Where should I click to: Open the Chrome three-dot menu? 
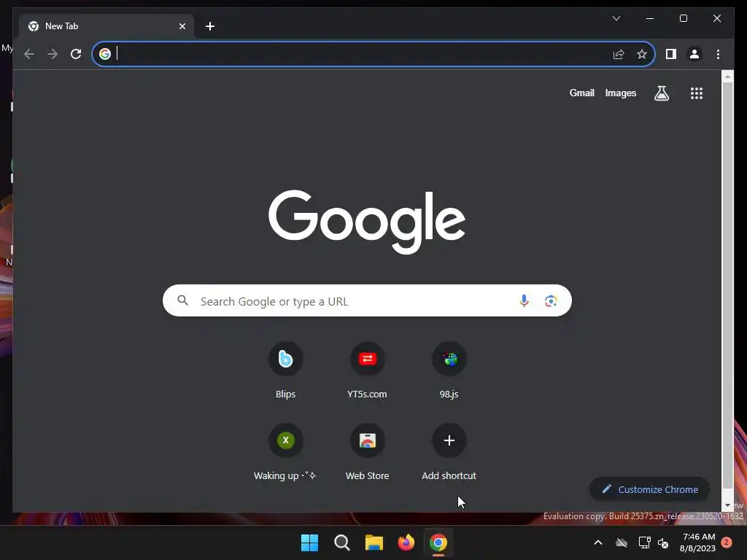(x=718, y=54)
